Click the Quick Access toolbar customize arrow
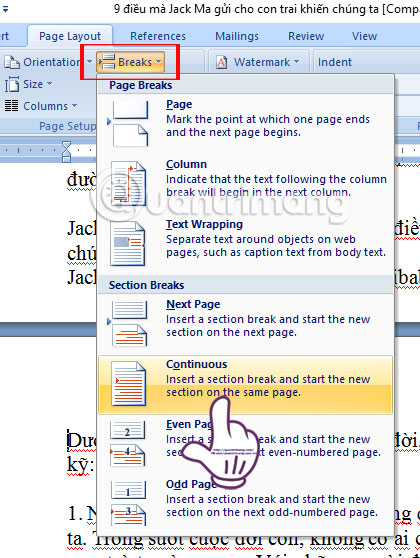 [x=5, y=9]
